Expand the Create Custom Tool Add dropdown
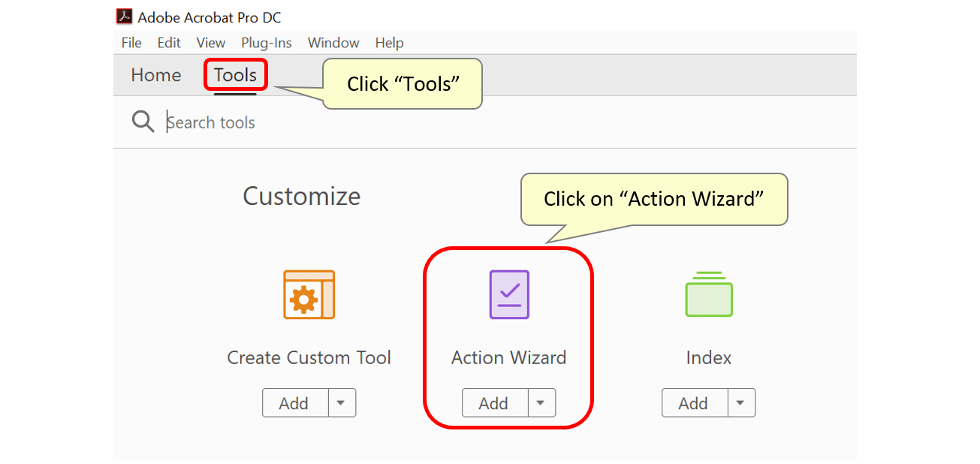This screenshot has height=464, width=980. pyautogui.click(x=342, y=402)
